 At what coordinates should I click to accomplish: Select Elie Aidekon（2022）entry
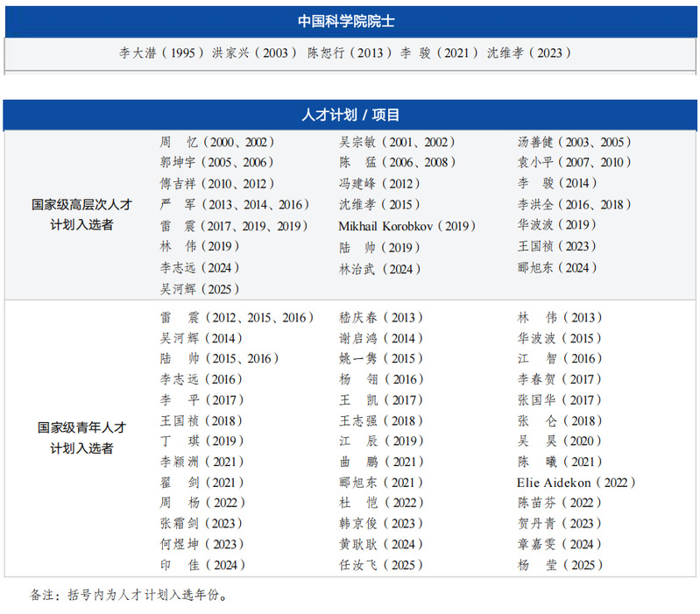[x=576, y=483]
